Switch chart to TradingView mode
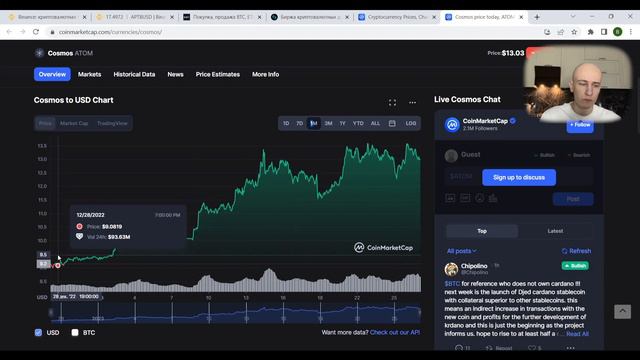 (112, 123)
